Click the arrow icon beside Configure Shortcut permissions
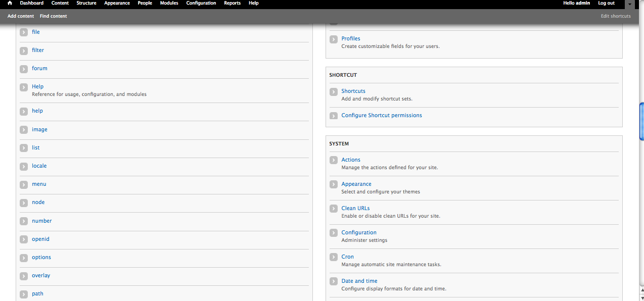The width and height of the screenshot is (644, 301). [334, 116]
